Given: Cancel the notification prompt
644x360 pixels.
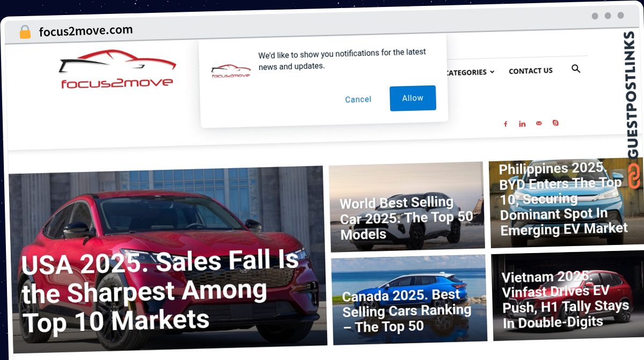Looking at the screenshot, I should pos(358,99).
